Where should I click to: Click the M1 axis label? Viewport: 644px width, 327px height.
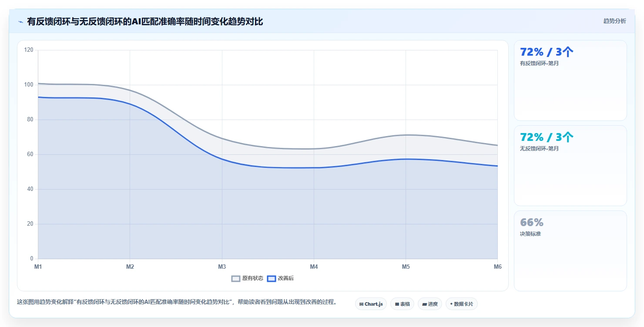pos(38,267)
